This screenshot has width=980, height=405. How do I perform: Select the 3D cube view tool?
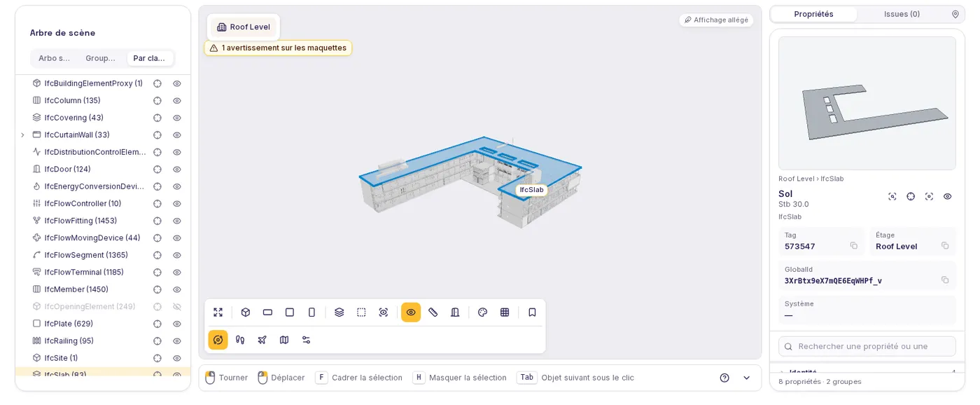[x=246, y=313]
